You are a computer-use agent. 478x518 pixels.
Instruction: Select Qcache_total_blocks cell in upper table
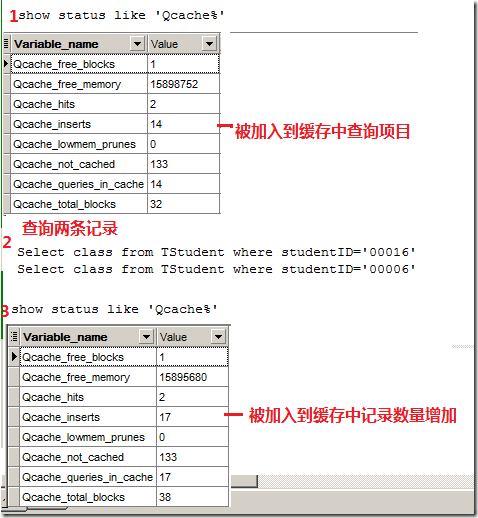(79, 204)
